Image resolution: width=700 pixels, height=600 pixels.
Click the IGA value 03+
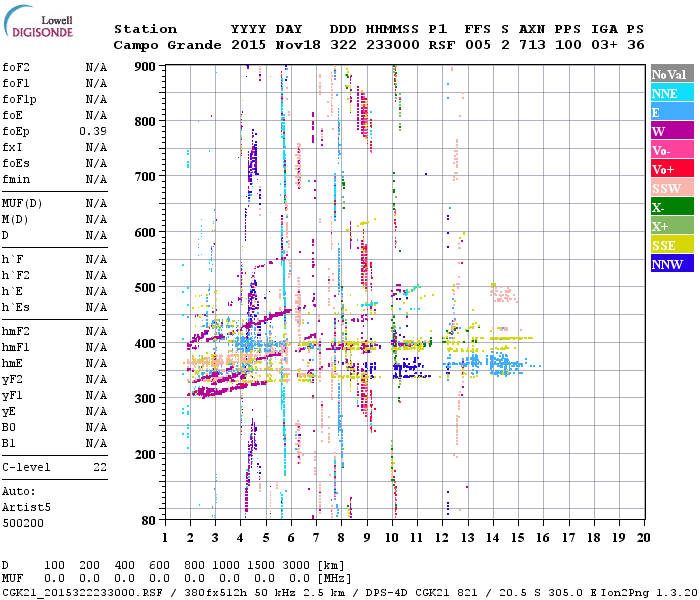(x=604, y=45)
